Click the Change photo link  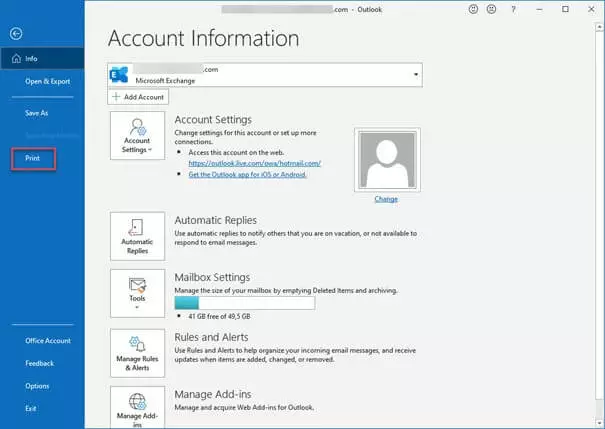tap(386, 199)
